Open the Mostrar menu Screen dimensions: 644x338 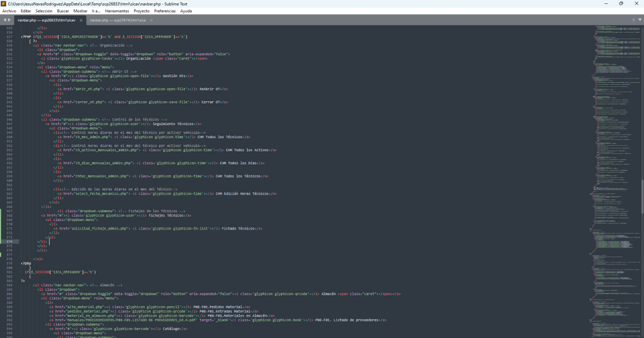(x=80, y=12)
